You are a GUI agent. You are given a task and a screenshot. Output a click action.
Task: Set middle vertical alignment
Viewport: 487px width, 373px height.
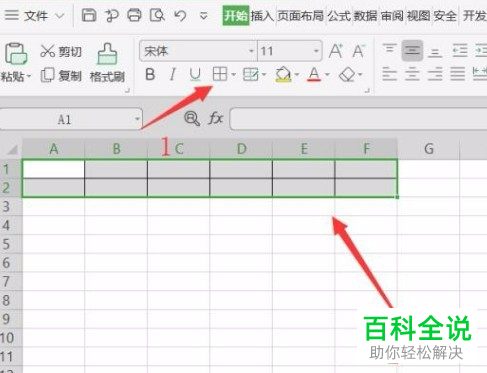[412, 50]
